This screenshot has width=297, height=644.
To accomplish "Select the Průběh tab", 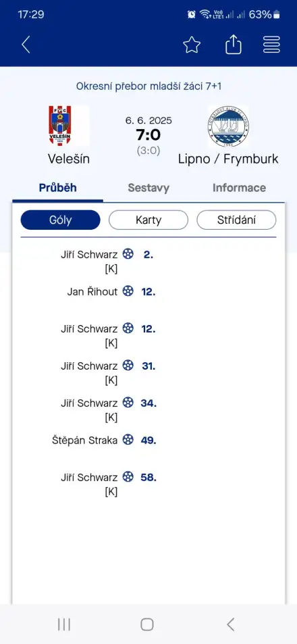I will (x=58, y=188).
